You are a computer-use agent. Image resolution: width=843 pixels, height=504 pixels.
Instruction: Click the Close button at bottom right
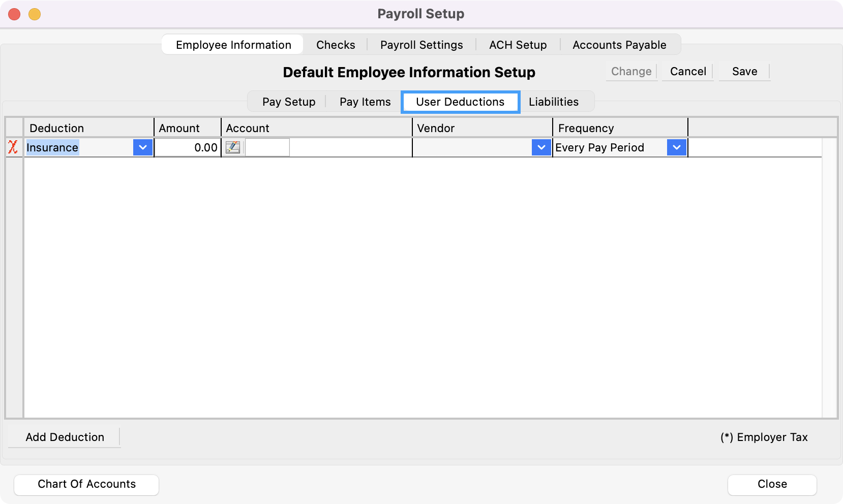tap(772, 484)
